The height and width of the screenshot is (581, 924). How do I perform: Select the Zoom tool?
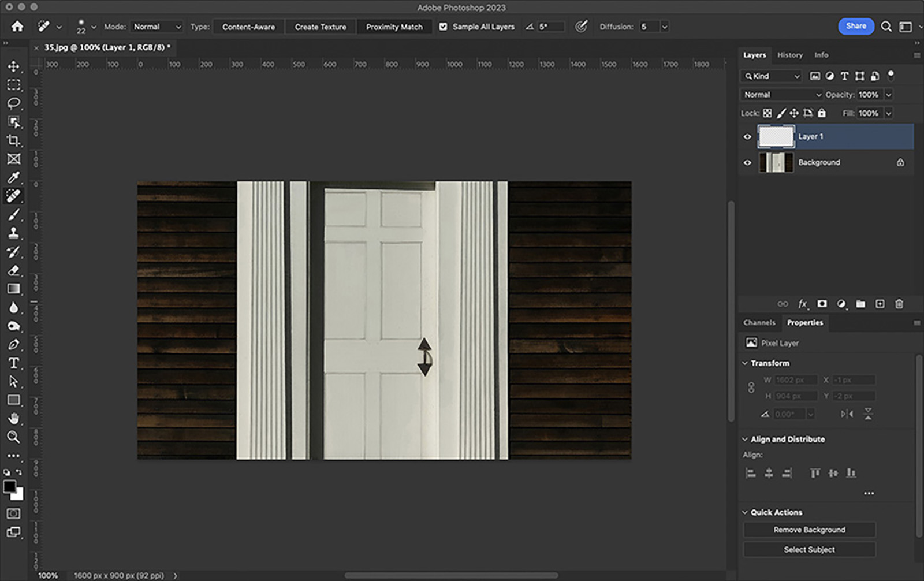(14, 437)
